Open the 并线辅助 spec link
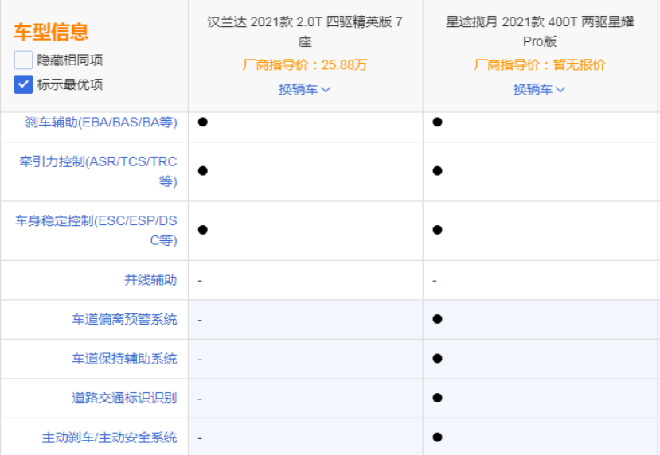This screenshot has width=660, height=455. tap(150, 280)
